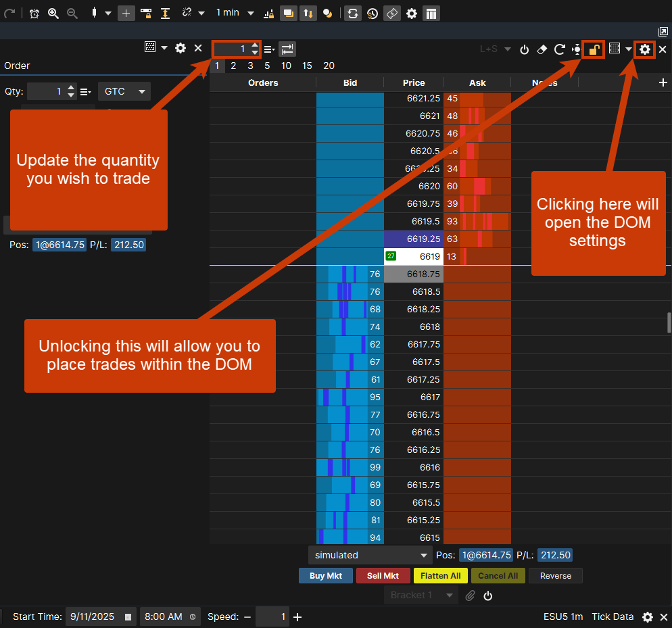Click the paperclip icon beside Bracket 1

pyautogui.click(x=471, y=596)
